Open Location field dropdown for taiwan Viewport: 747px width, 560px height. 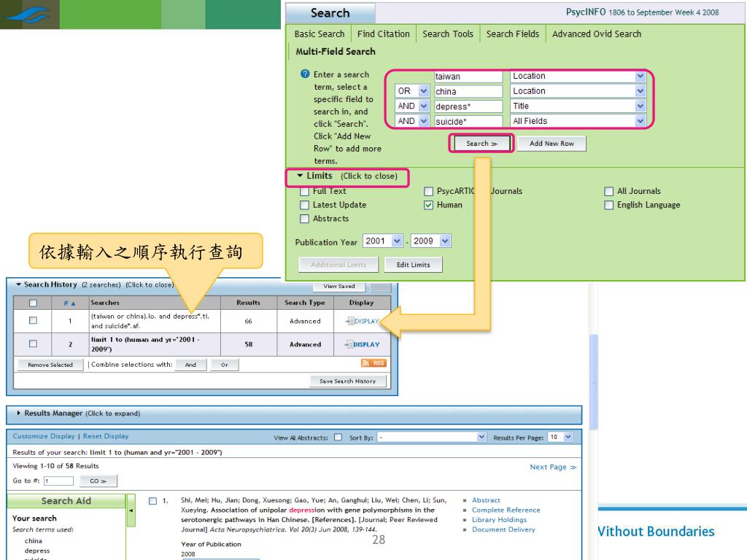pos(640,76)
